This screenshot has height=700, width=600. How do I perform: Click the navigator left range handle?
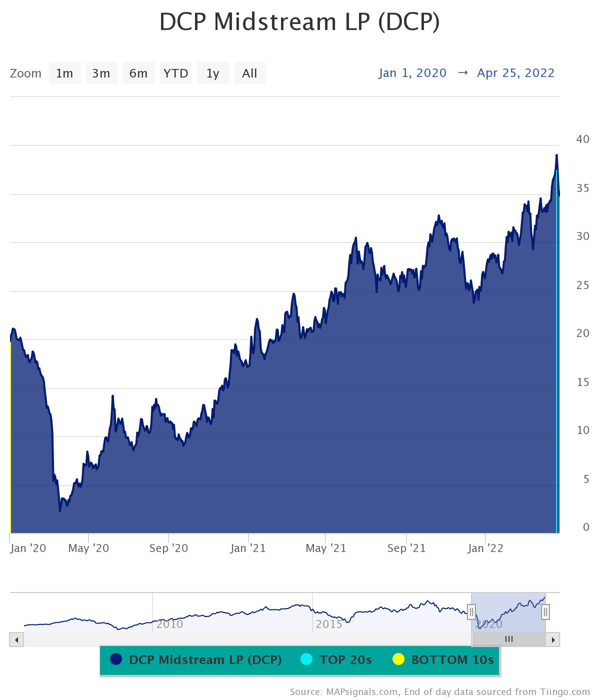tap(471, 611)
